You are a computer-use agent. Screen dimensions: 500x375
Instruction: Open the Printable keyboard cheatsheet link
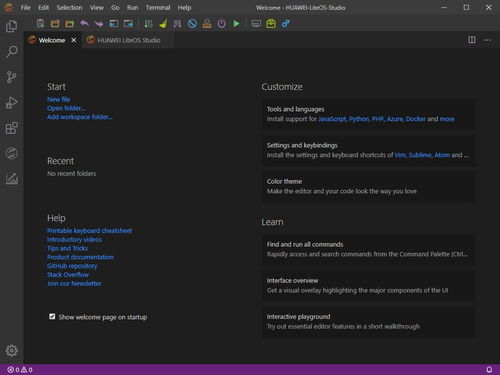(x=89, y=231)
